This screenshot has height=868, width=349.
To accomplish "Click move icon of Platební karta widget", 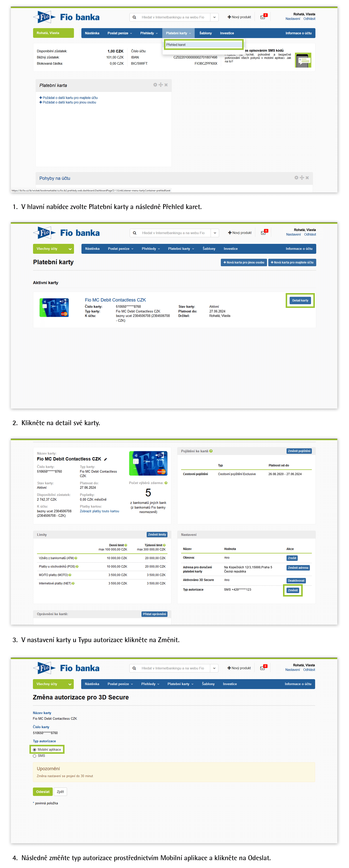I will coord(161,85).
